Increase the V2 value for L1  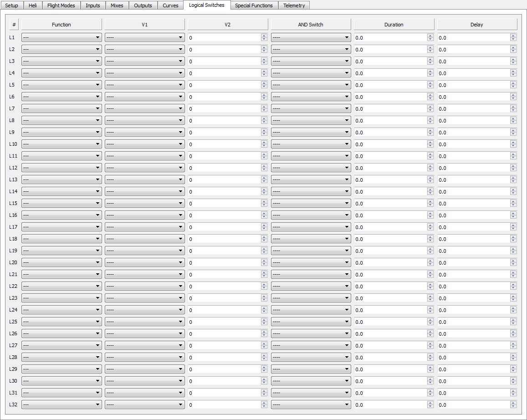tap(264, 36)
